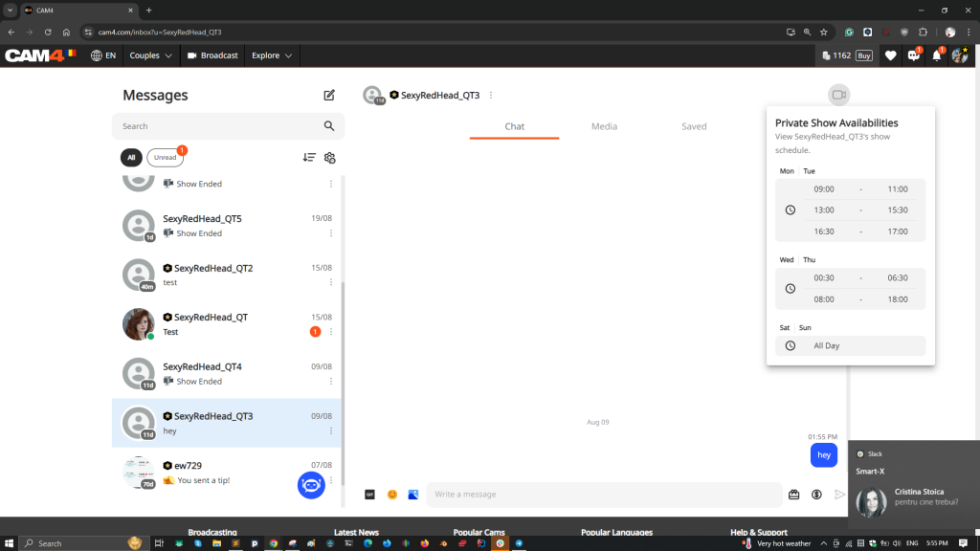Select the All messages filter
980x551 pixels.
(131, 158)
